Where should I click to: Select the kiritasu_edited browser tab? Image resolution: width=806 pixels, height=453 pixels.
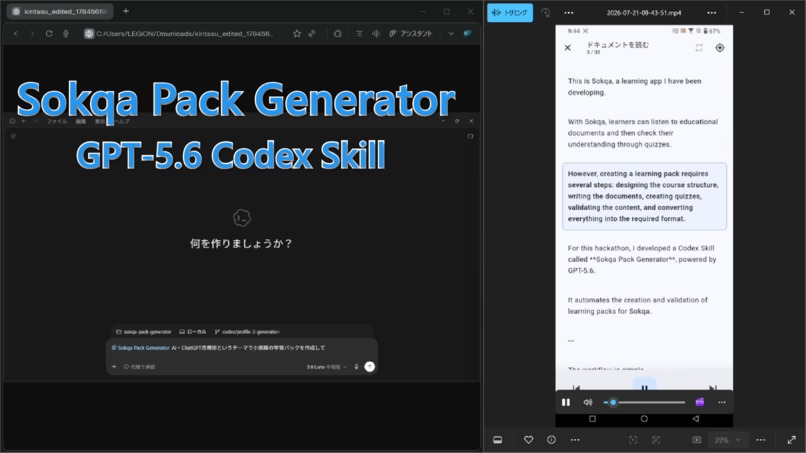(60, 11)
